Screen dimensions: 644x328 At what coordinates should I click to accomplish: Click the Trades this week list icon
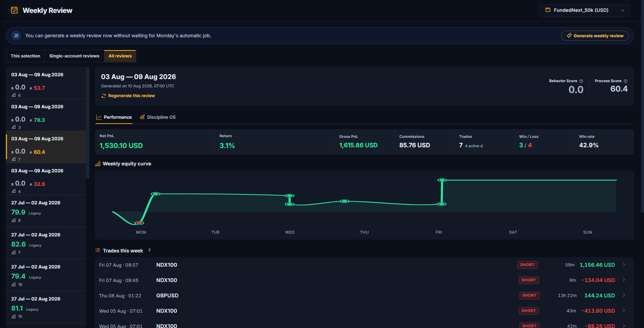tap(98, 250)
